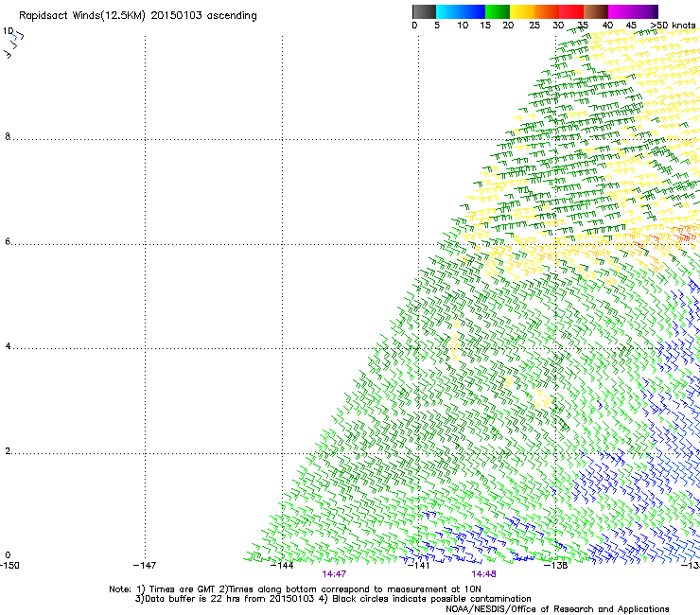700x615 pixels.
Task: Select the yellow 20–25 knots legend swatch
Action: [522, 11]
